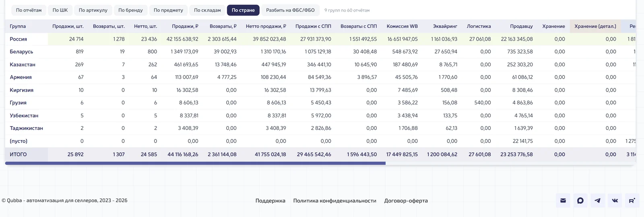Screen dimensions: 644x217
Task: Select the active По стране tab
Action: (243, 10)
